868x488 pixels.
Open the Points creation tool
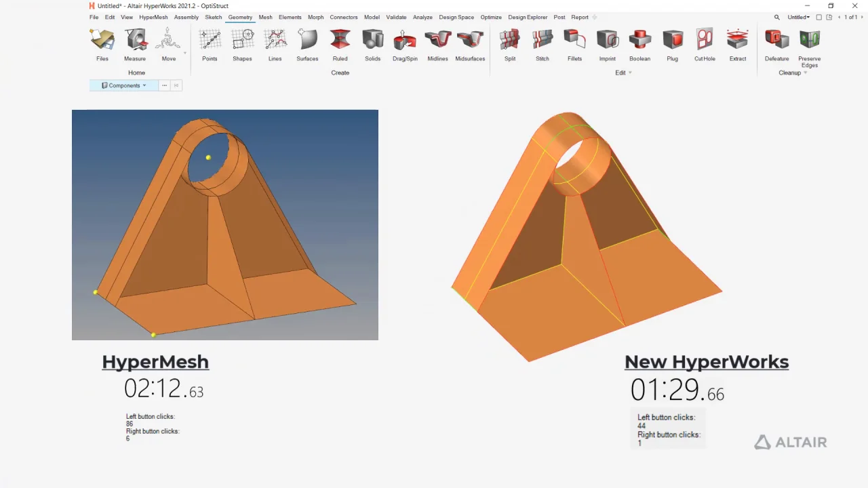pyautogui.click(x=210, y=45)
